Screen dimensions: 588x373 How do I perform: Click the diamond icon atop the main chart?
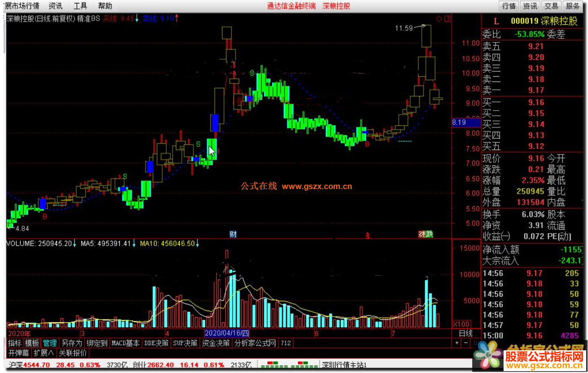(439, 19)
